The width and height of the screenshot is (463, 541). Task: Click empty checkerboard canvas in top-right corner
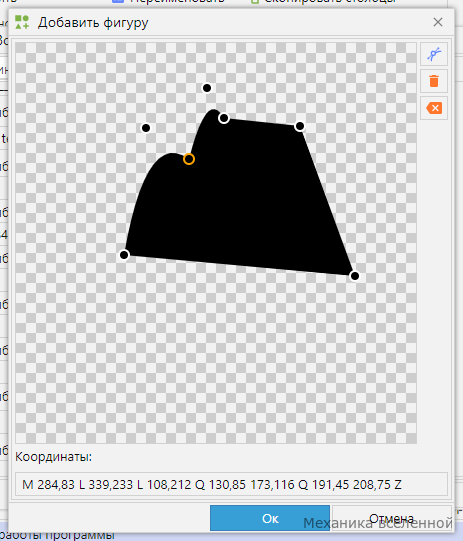click(x=386, y=69)
